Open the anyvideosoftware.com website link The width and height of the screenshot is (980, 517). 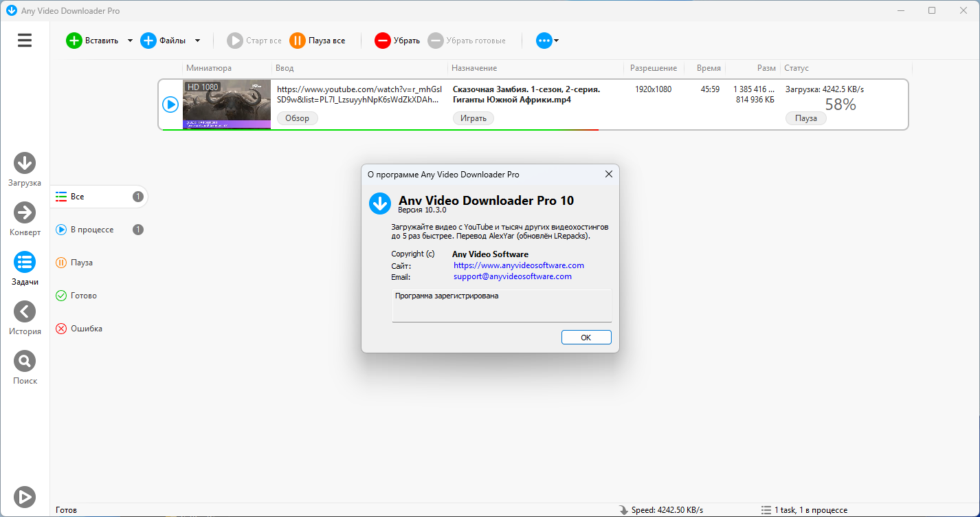click(518, 265)
